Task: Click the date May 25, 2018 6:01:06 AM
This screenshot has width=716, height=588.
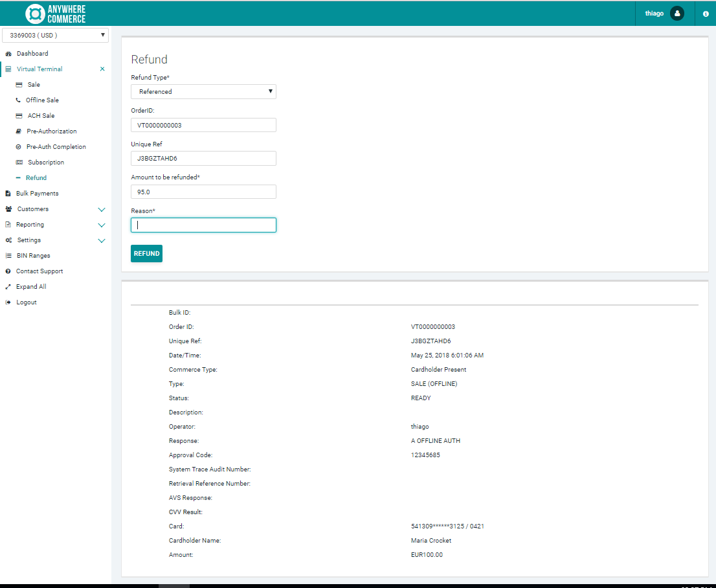Action: (447, 355)
